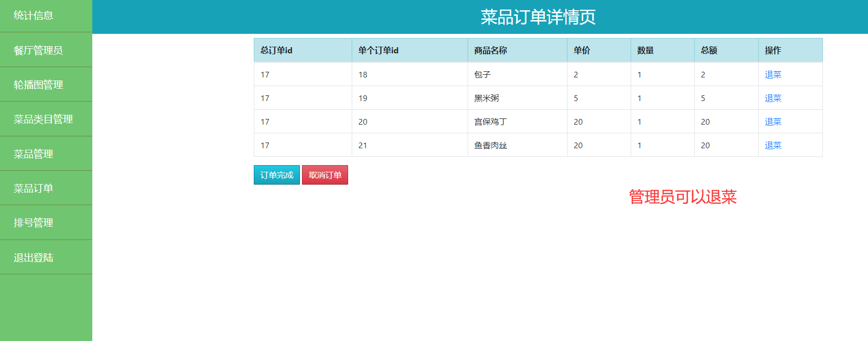Click quantity cell in 鱼香肉丝 row
The image size is (868, 341).
[x=662, y=145]
